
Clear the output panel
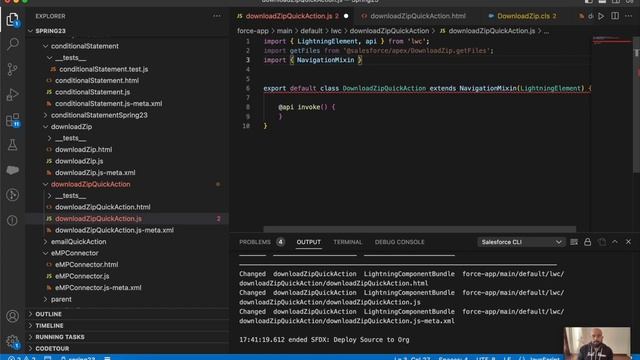coord(574,242)
